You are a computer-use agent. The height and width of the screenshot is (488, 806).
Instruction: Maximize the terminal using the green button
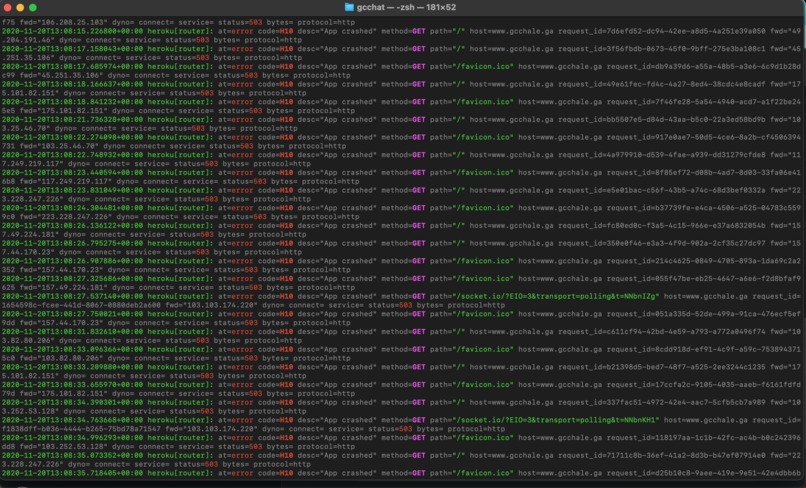(x=33, y=7)
